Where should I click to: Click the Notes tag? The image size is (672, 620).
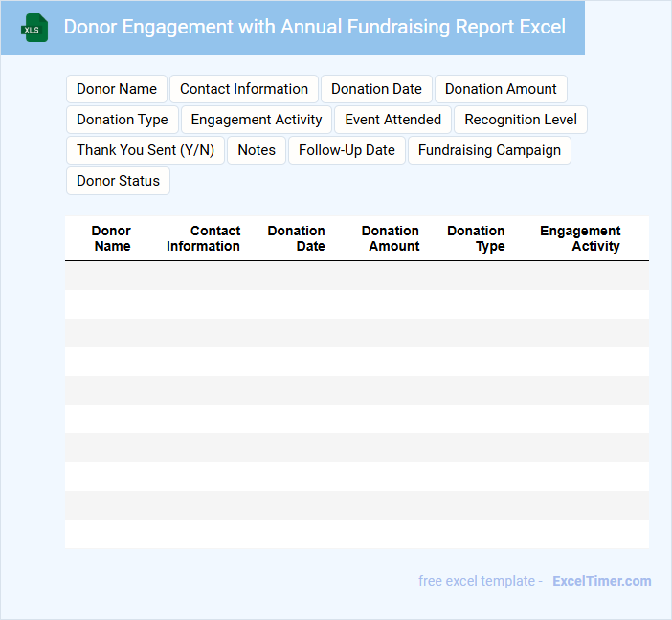point(257,150)
